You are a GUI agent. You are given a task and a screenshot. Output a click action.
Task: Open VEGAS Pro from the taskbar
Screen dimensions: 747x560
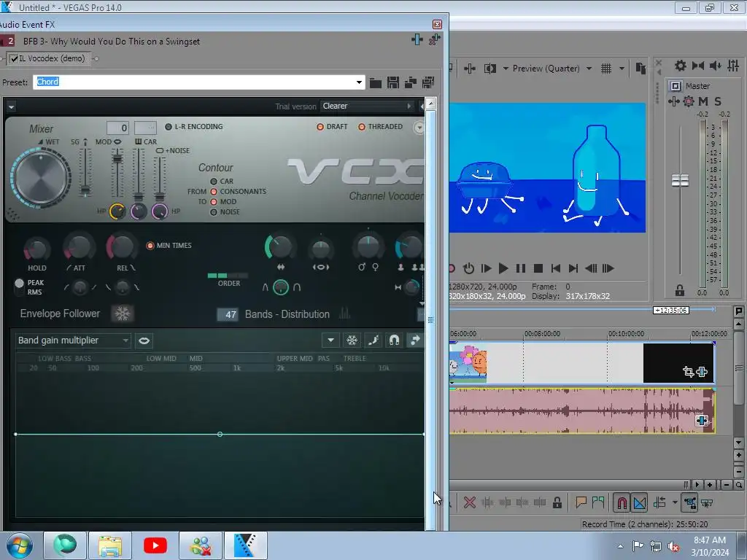246,545
